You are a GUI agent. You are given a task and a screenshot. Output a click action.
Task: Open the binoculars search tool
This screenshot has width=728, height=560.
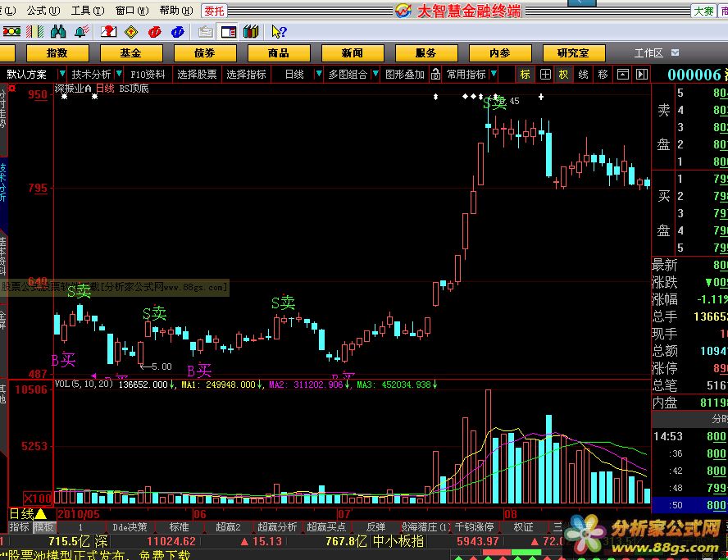tap(58, 32)
